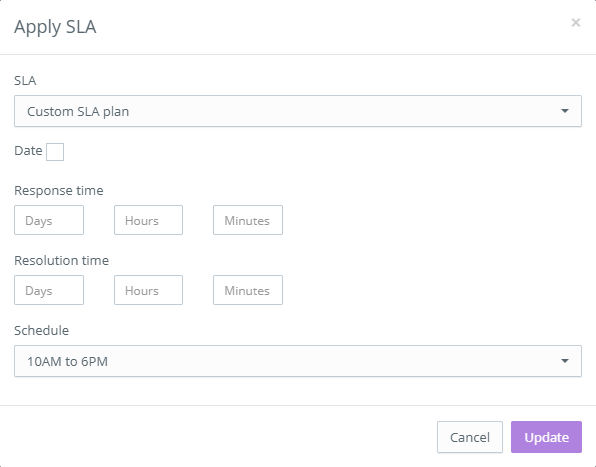Click the Apply SLA dialog title

55,27
